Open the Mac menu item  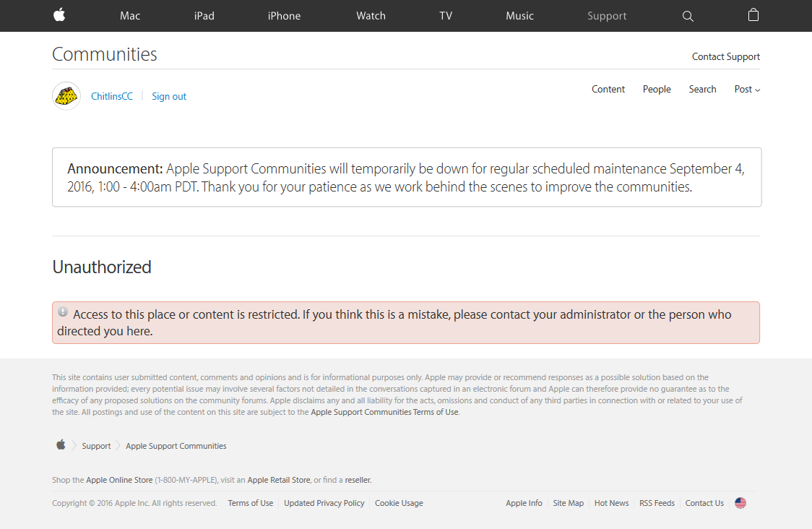click(130, 16)
